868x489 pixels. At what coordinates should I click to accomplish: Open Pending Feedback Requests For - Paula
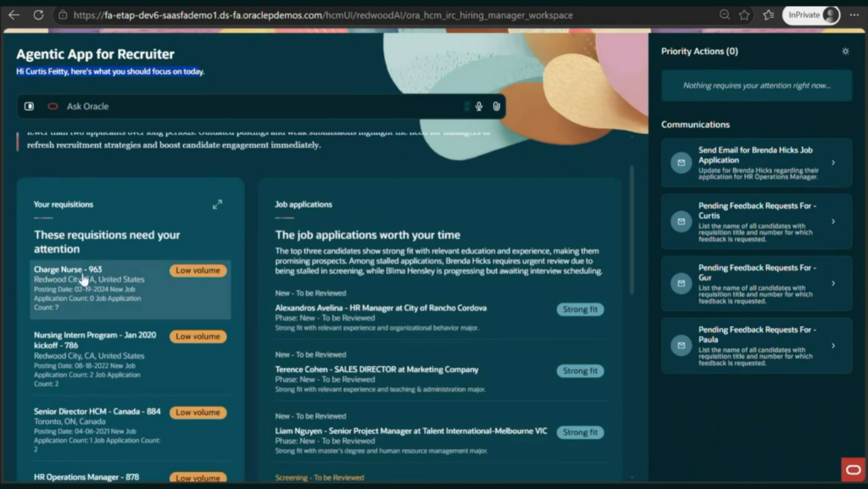point(757,346)
